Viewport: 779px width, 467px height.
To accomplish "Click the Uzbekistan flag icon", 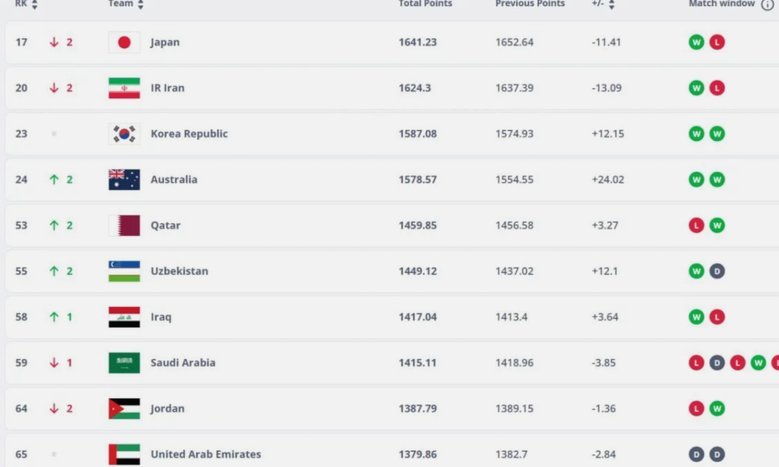I will coord(124,271).
